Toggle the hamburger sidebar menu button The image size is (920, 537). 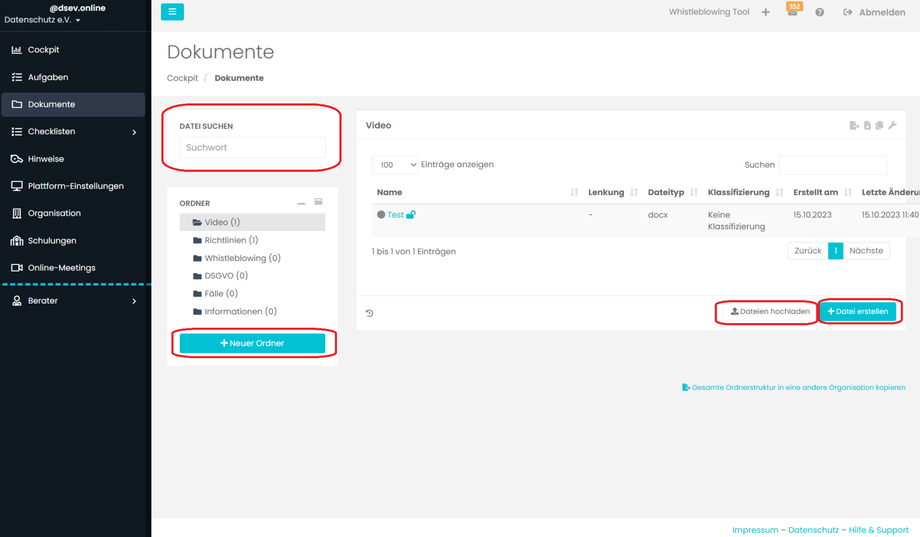(x=172, y=12)
